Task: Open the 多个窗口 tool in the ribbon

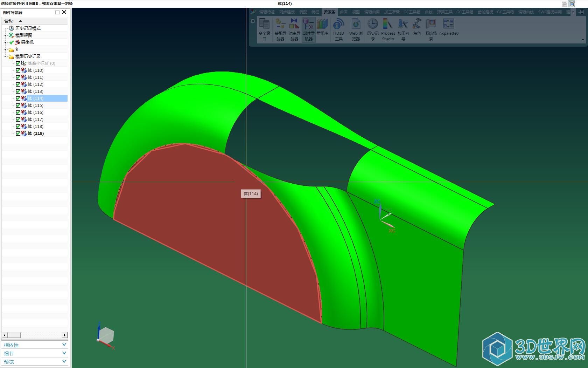Action: point(264,30)
